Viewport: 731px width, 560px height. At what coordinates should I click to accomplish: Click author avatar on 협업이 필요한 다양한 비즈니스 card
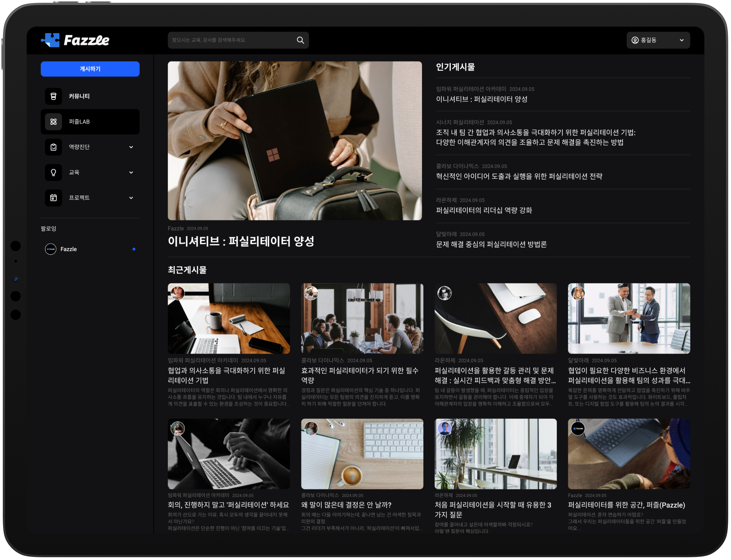[x=578, y=293]
